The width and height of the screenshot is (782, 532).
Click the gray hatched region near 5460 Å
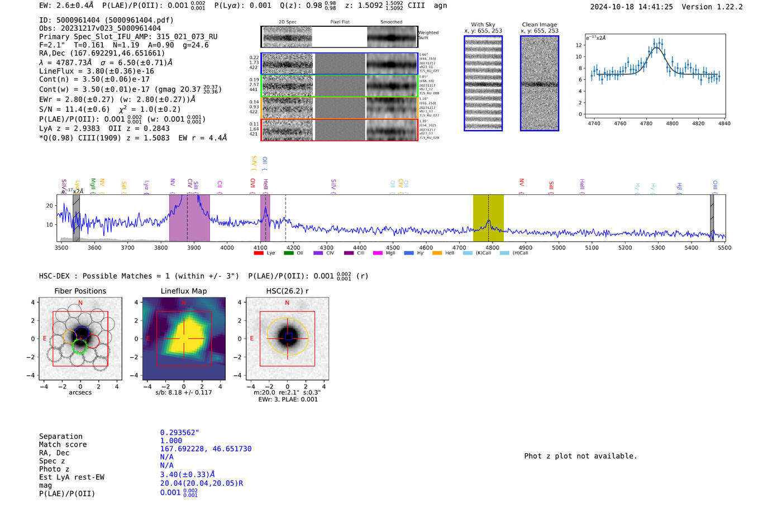(x=712, y=218)
